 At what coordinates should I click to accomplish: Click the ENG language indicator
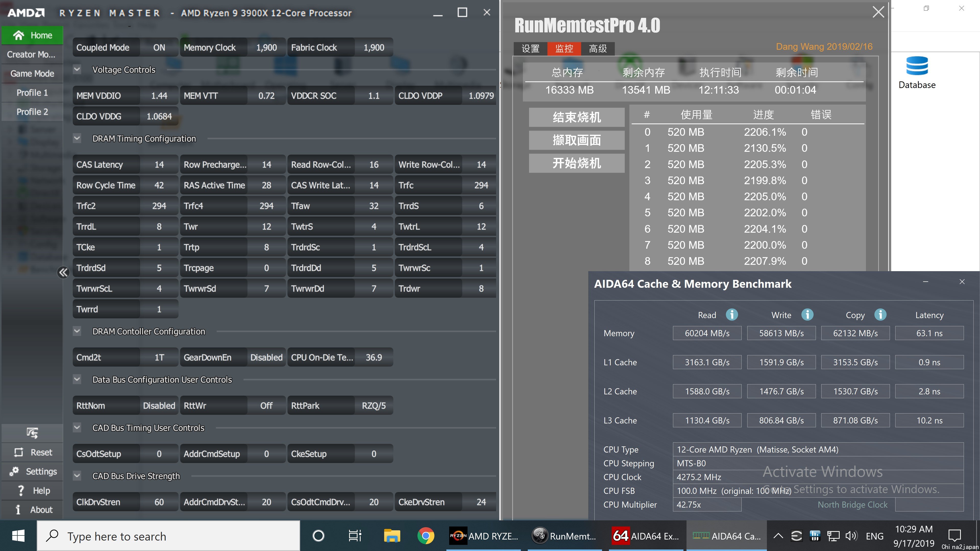(874, 536)
